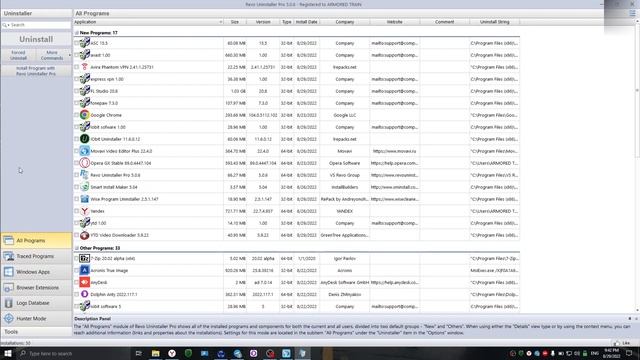Select the Movavi website link cell
640x360 pixels.
(x=394, y=151)
